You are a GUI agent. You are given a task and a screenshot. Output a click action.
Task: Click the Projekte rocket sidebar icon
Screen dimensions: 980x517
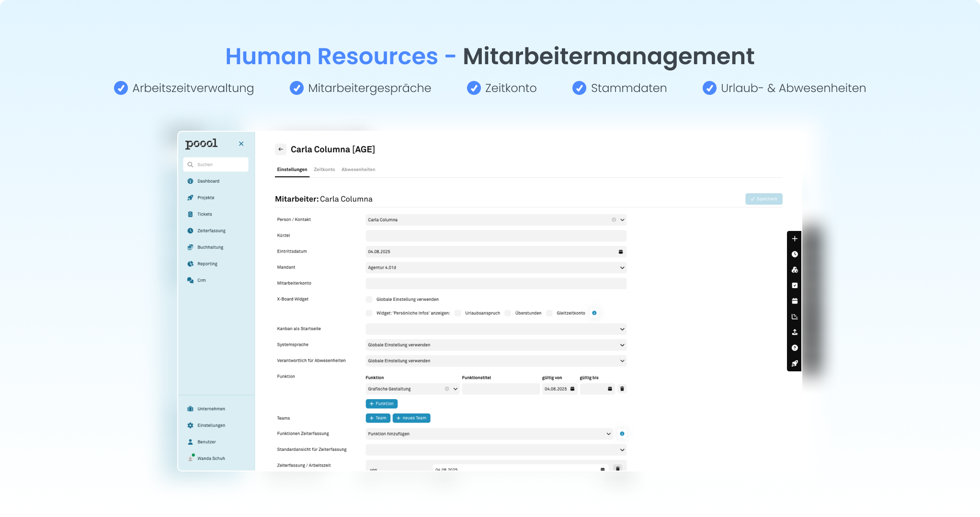click(190, 198)
